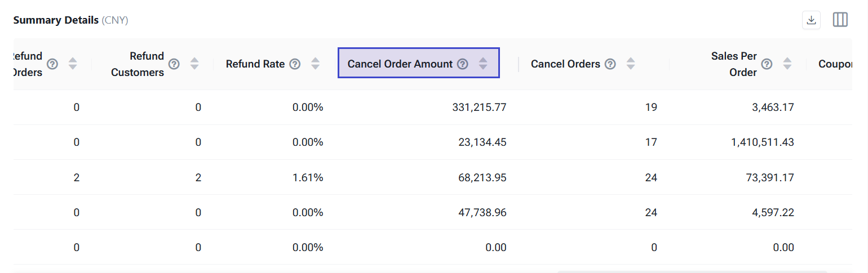Sort by Cancel Orders column arrows

(631, 64)
